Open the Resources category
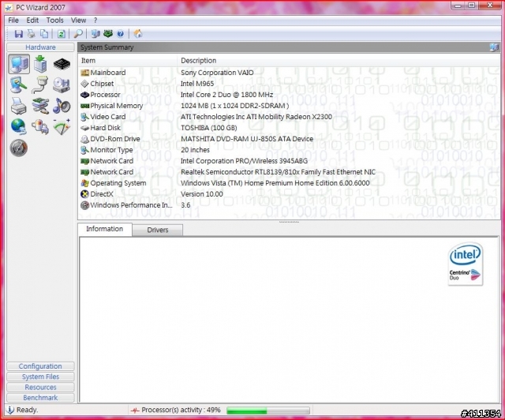 (40, 387)
